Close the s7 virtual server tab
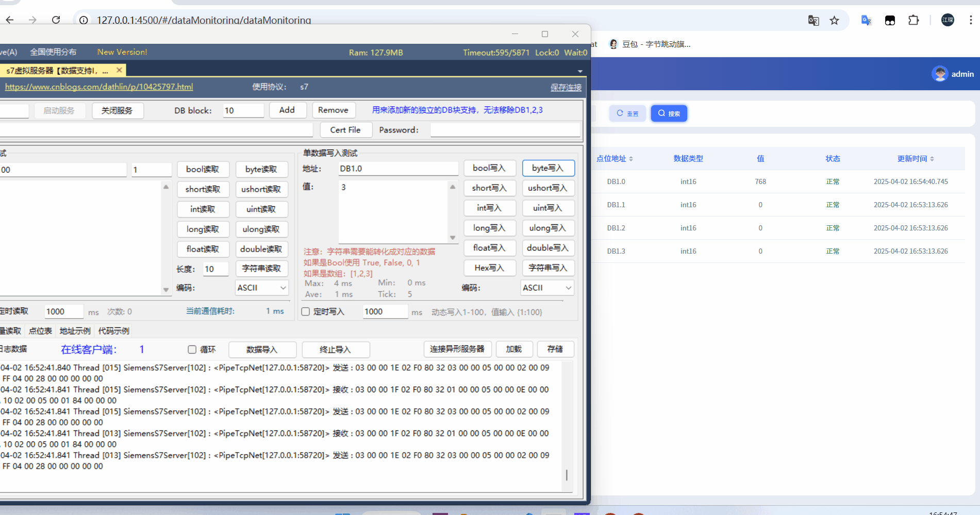 (x=119, y=70)
